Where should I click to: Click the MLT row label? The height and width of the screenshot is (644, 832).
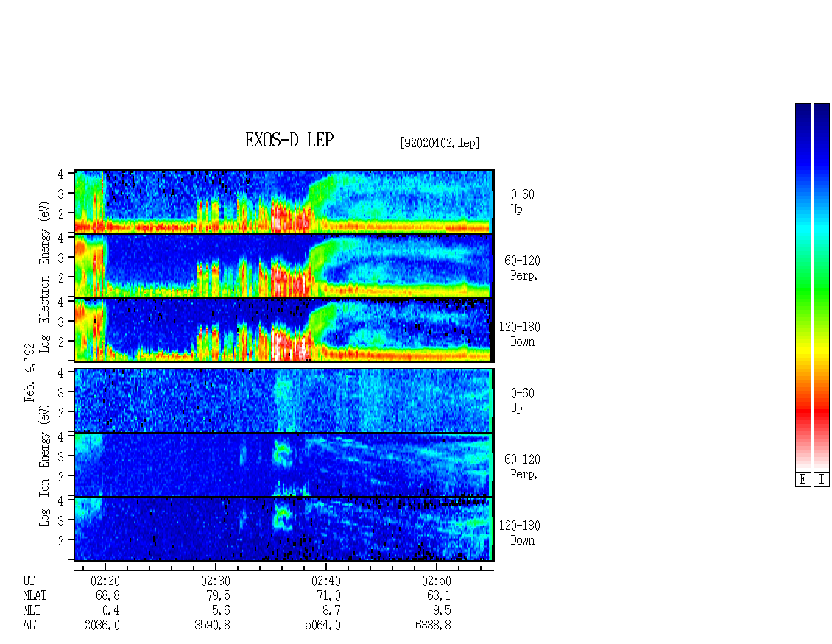[x=32, y=611]
